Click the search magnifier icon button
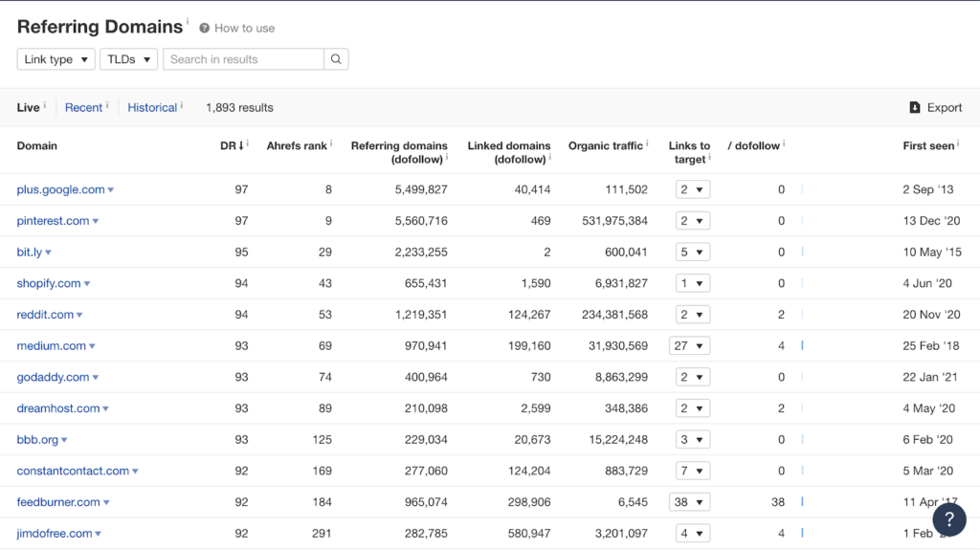Screen dimensions: 980x550 tap(336, 59)
